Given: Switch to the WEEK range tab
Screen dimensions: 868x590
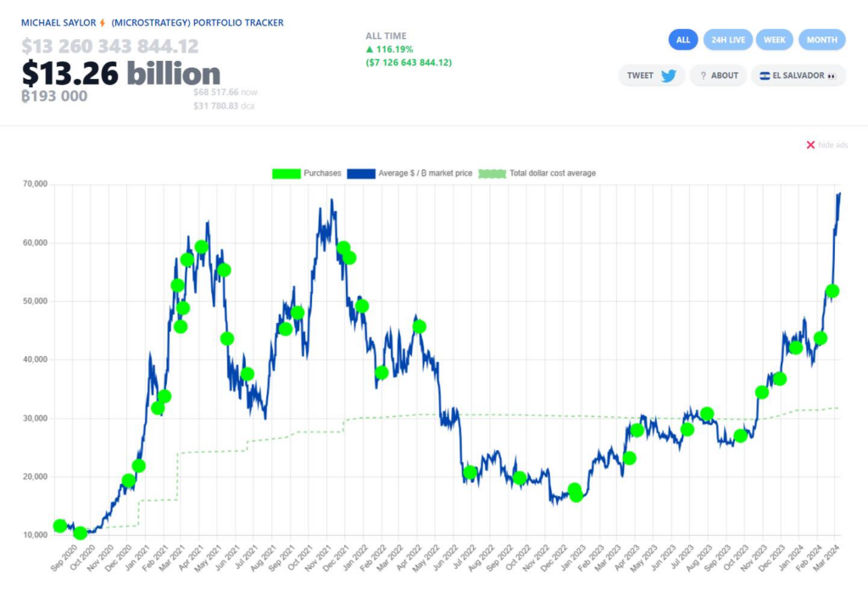Looking at the screenshot, I should [775, 40].
